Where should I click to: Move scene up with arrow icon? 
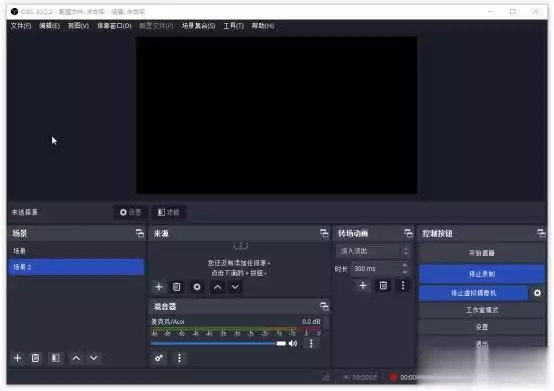tap(76, 358)
